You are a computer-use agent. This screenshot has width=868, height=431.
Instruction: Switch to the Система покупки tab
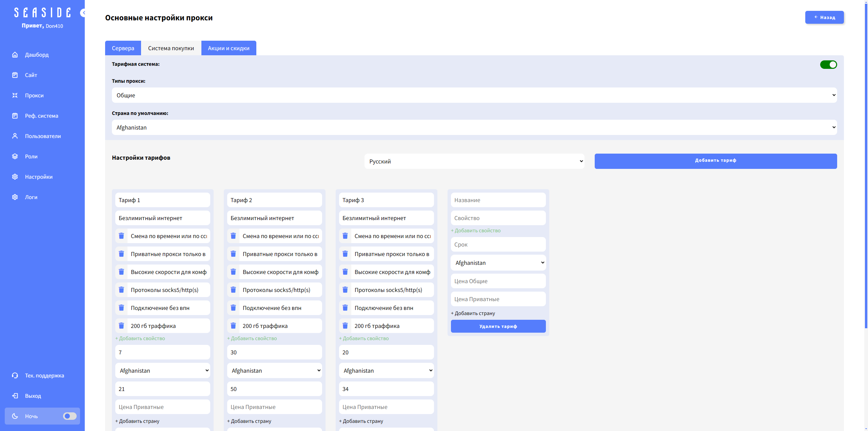click(x=171, y=48)
